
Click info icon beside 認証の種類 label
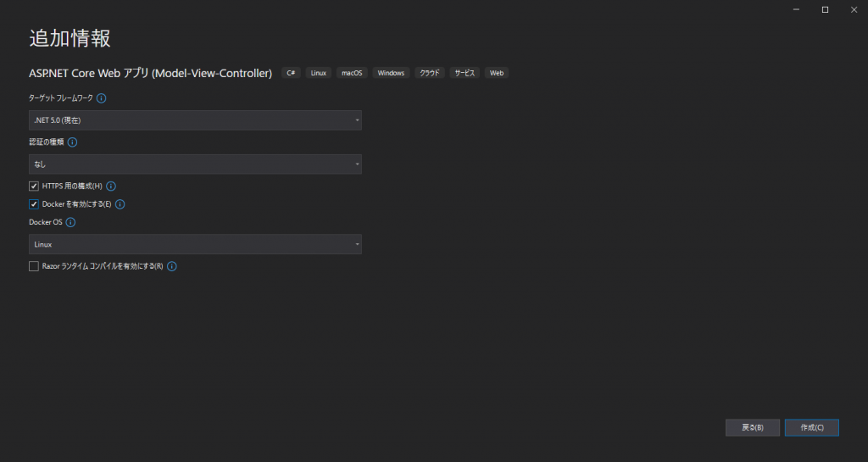pos(73,142)
